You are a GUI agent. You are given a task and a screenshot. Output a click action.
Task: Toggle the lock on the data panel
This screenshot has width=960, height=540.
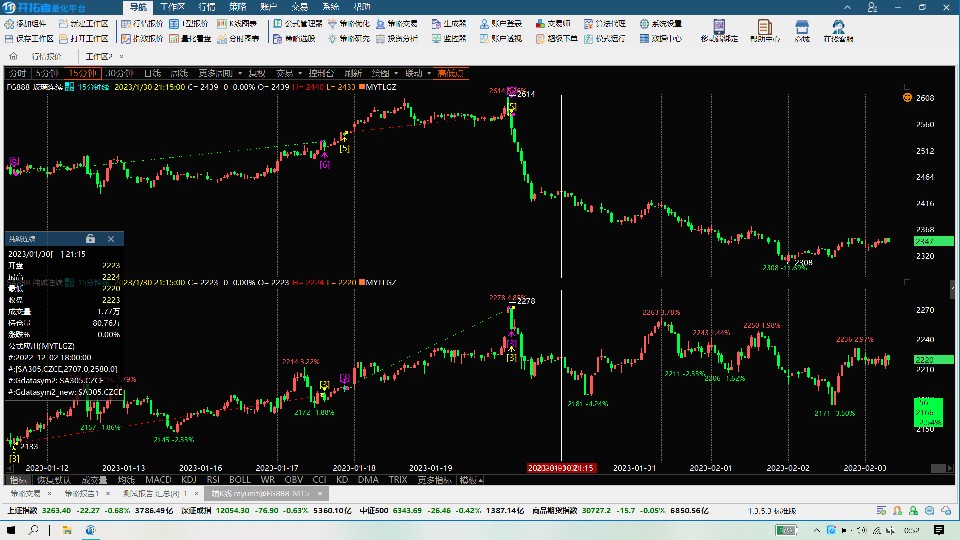[x=91, y=239]
